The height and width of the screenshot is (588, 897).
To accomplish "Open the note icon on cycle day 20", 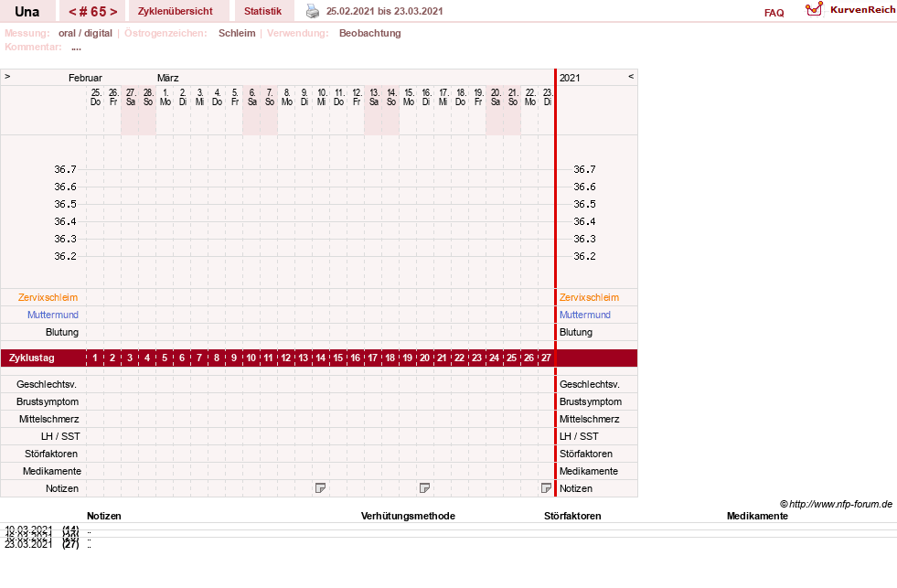I will point(424,488).
